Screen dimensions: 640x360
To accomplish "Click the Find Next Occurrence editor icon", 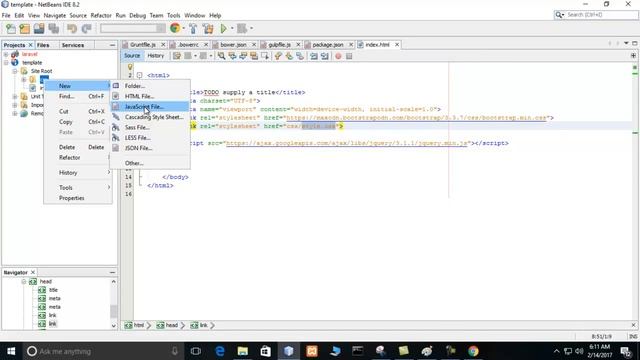I will click(243, 56).
